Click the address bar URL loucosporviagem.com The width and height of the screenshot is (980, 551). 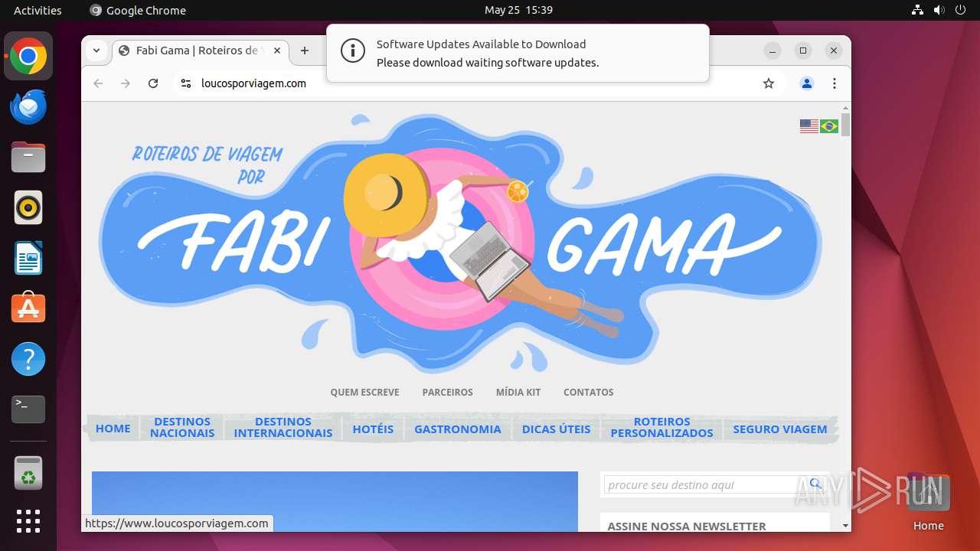pyautogui.click(x=253, y=83)
